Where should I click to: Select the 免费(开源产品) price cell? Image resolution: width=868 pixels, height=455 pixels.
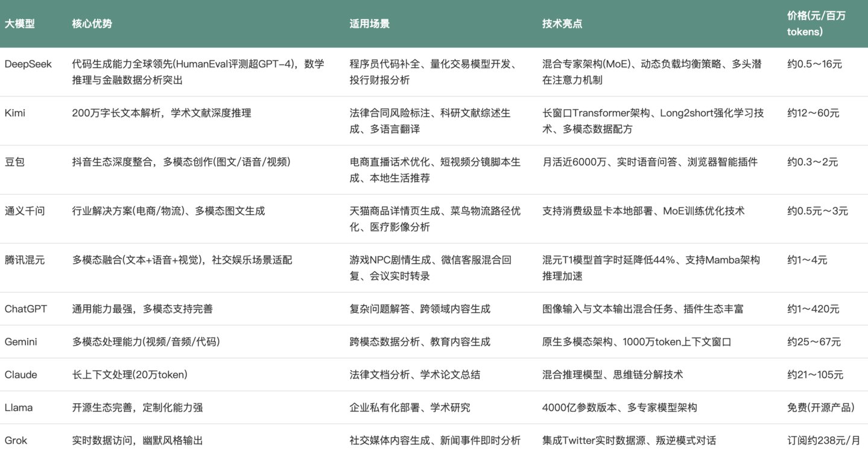pyautogui.click(x=820, y=407)
